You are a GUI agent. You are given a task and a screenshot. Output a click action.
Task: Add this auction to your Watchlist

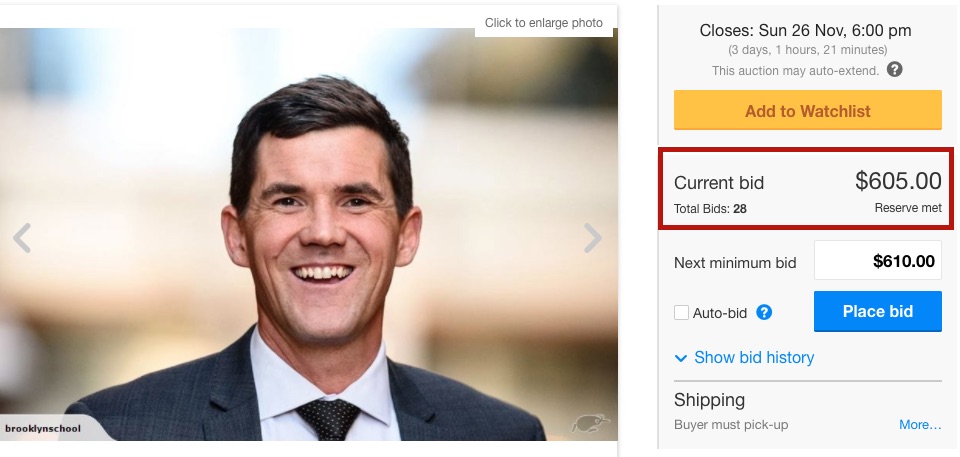pyautogui.click(x=807, y=111)
